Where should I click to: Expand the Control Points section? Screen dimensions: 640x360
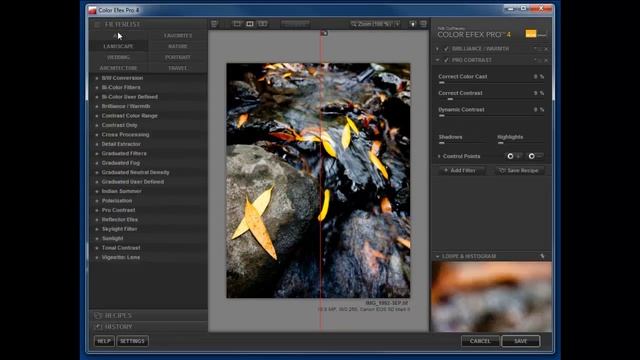point(439,156)
